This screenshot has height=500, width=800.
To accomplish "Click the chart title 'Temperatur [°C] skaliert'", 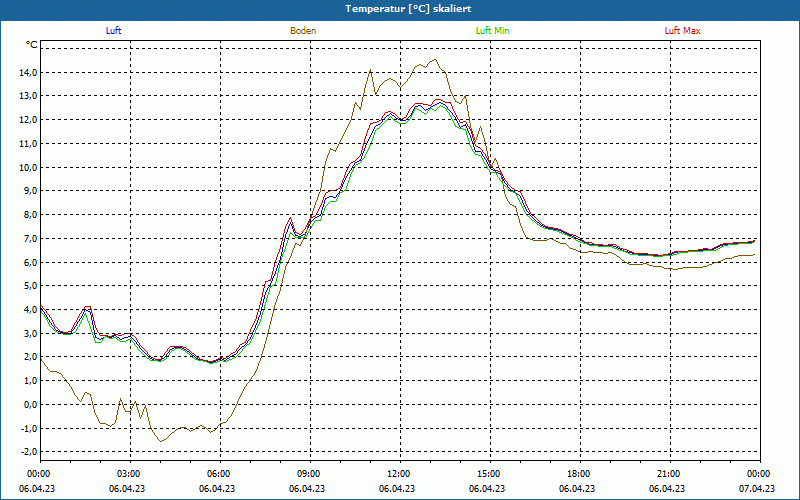I will coord(408,9).
